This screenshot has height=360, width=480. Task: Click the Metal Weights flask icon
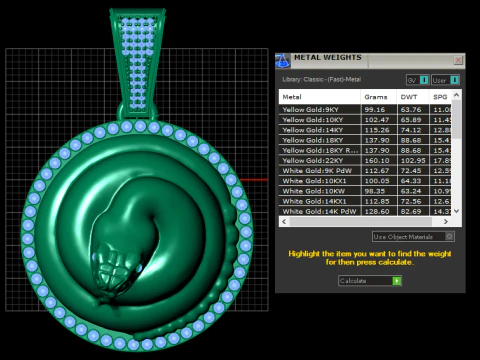[x=282, y=60]
